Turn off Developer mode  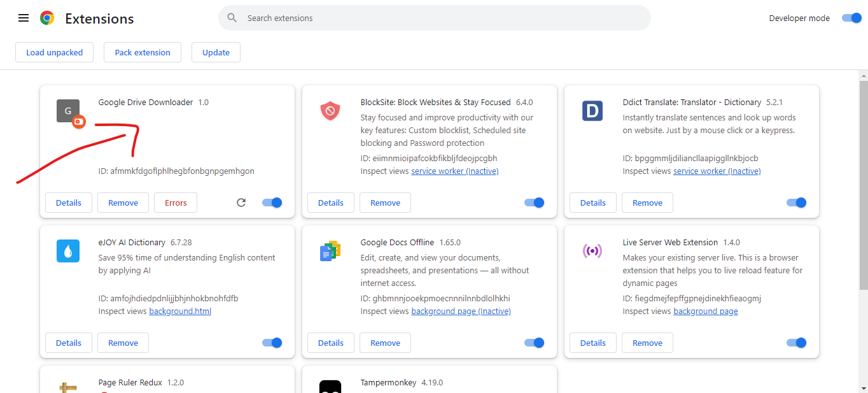[x=851, y=18]
